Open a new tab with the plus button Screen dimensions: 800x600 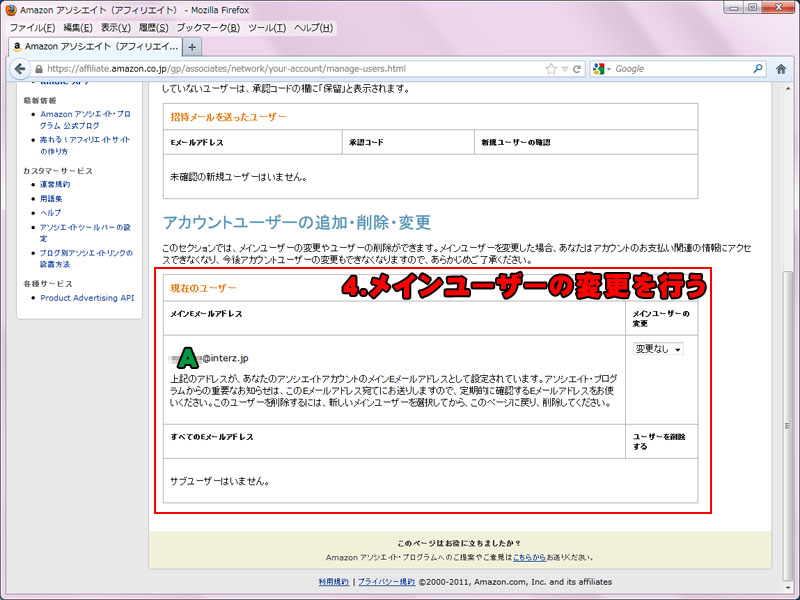click(x=192, y=47)
